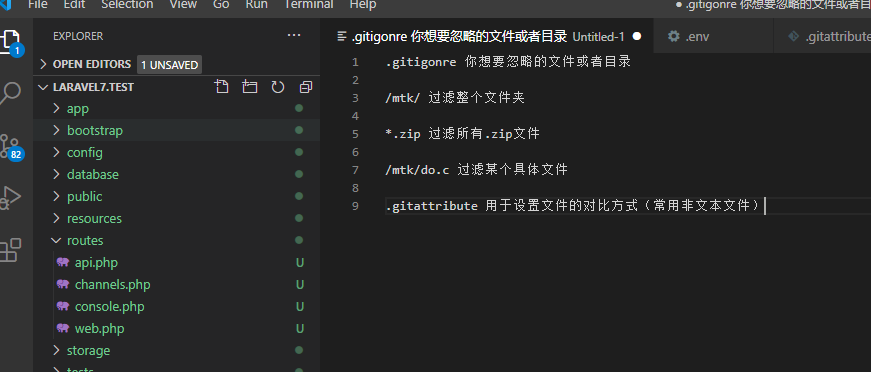Open the Run menu
Viewport: 871px width, 372px height.
[256, 5]
